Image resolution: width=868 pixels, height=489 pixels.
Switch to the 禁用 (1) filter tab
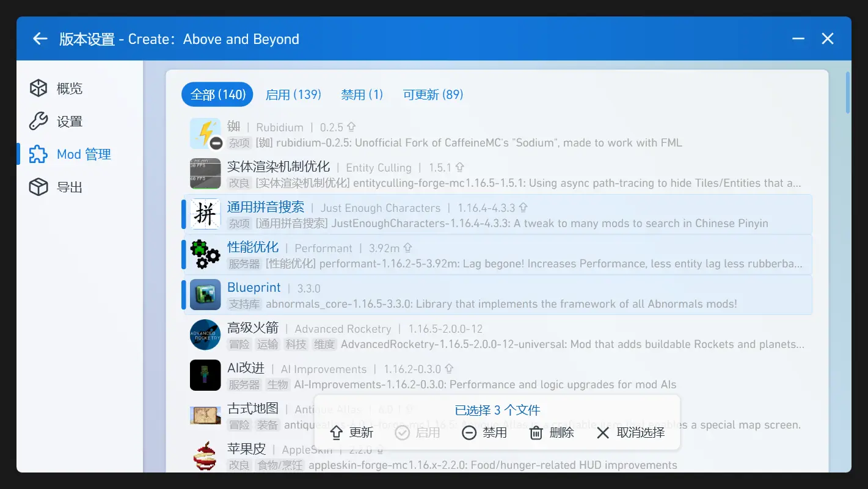(362, 95)
